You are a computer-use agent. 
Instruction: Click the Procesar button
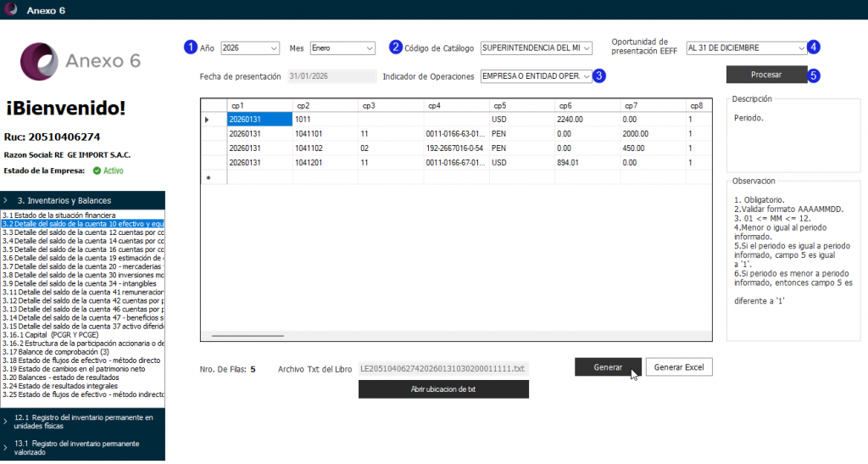766,75
